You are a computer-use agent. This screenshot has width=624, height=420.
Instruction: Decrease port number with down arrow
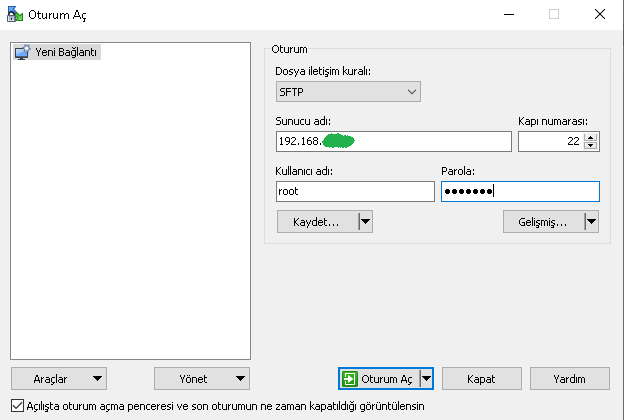click(591, 146)
